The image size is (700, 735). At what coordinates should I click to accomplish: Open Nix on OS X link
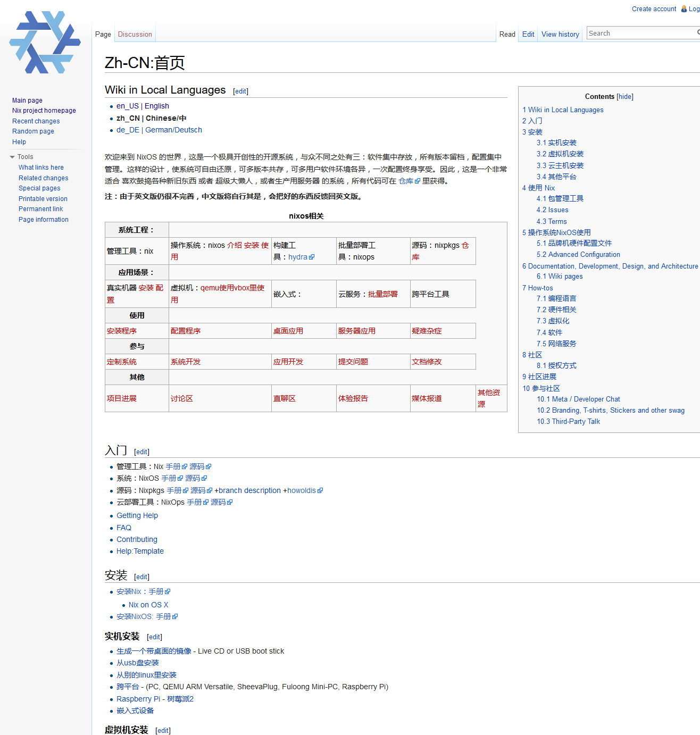click(148, 605)
